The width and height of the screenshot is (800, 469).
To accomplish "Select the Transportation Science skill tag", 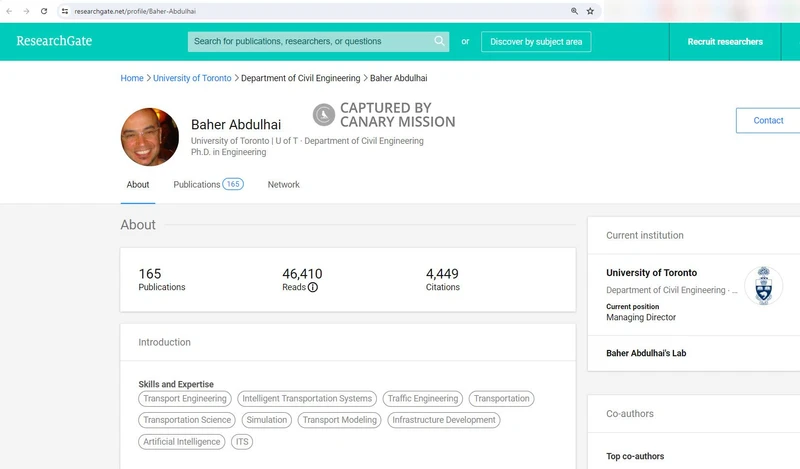I will pos(187,420).
